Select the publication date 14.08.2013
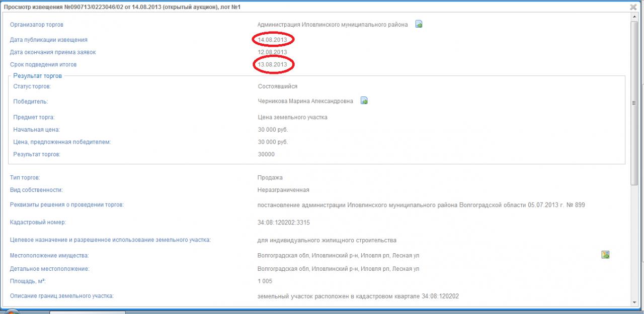The width and height of the screenshot is (644, 314). click(273, 40)
